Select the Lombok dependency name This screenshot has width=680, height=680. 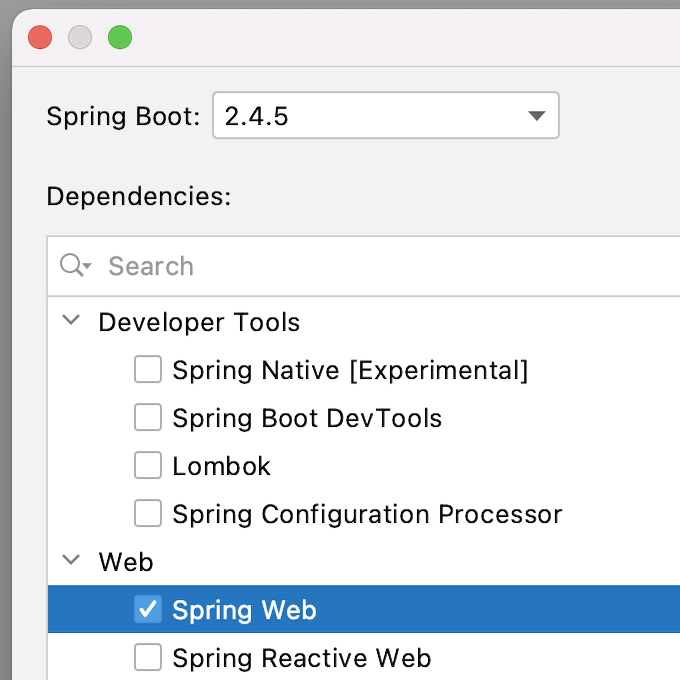tap(221, 466)
